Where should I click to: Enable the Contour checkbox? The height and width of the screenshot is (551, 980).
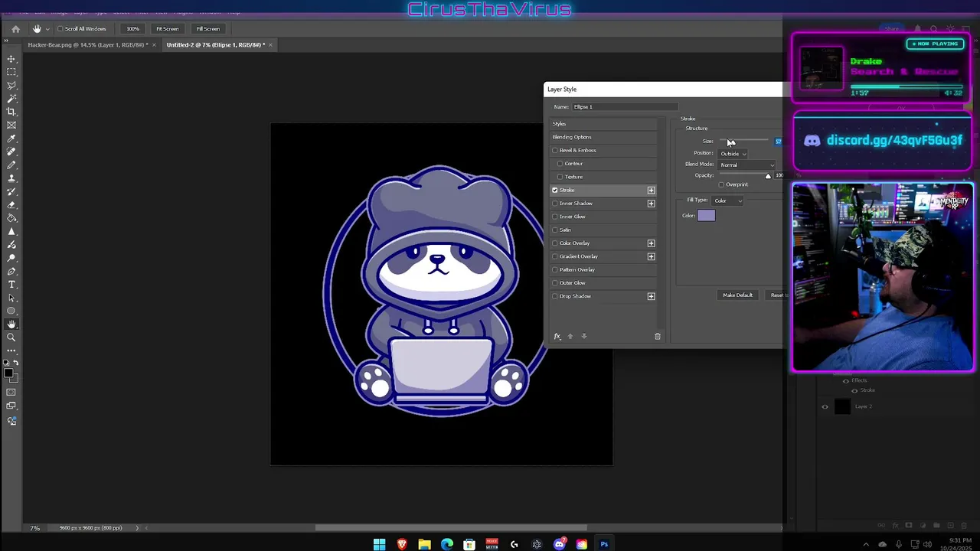(560, 164)
